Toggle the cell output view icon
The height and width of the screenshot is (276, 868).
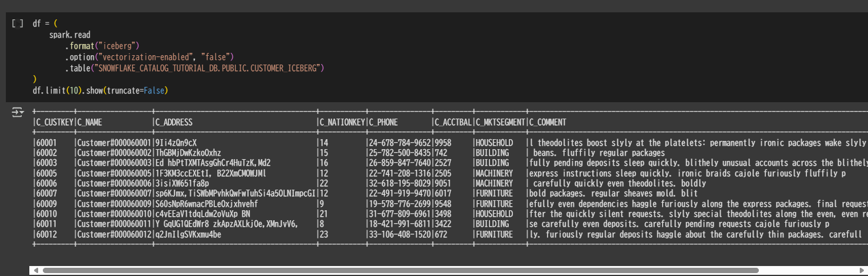[x=16, y=112]
